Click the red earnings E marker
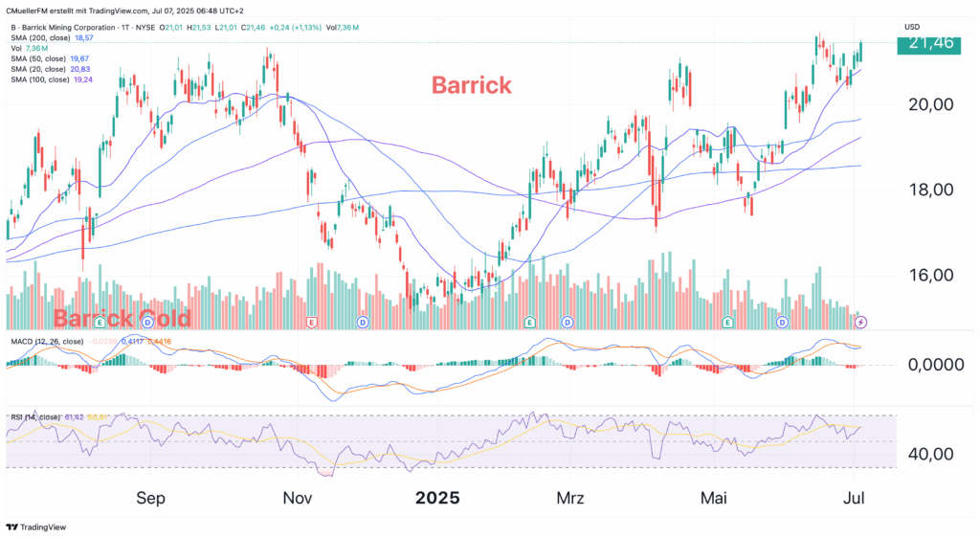 pyautogui.click(x=311, y=323)
